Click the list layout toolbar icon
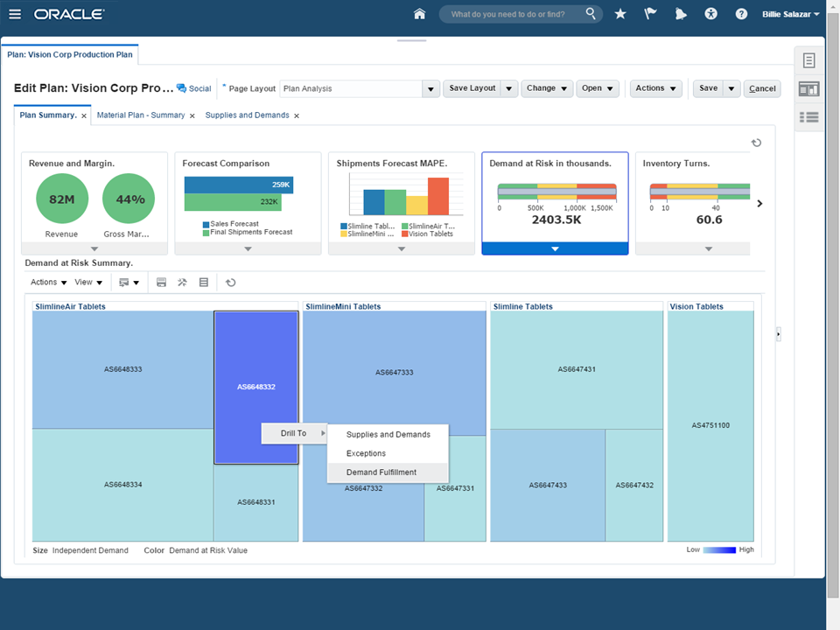The image size is (840, 630). click(x=204, y=283)
